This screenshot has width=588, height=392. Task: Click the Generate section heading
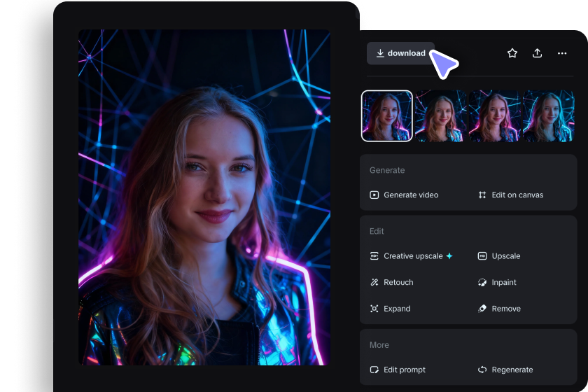click(x=387, y=170)
